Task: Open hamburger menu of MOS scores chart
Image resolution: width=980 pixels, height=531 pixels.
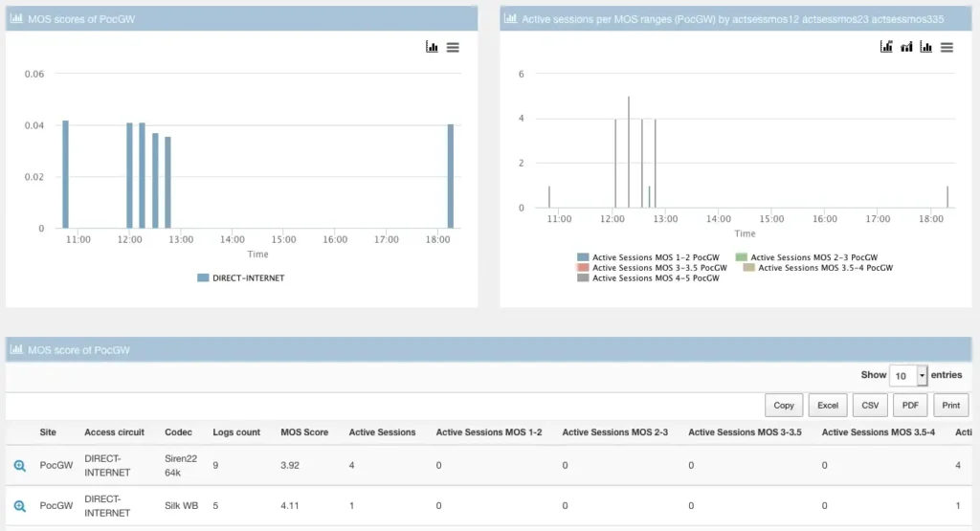Action: click(453, 47)
